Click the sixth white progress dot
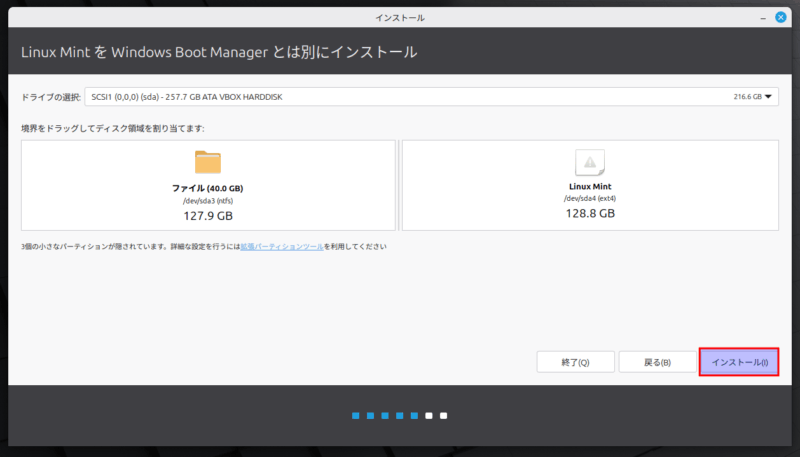This screenshot has height=457, width=800. 429,415
